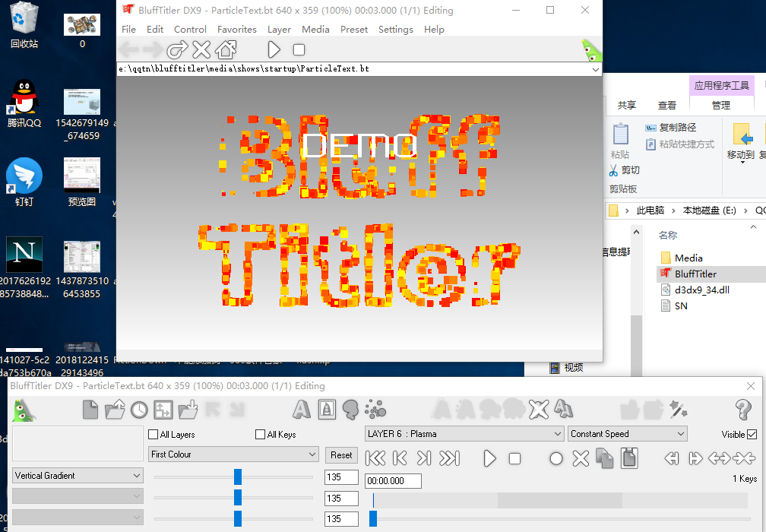Add a new text layer
The height and width of the screenshot is (532, 766).
pos(302,410)
